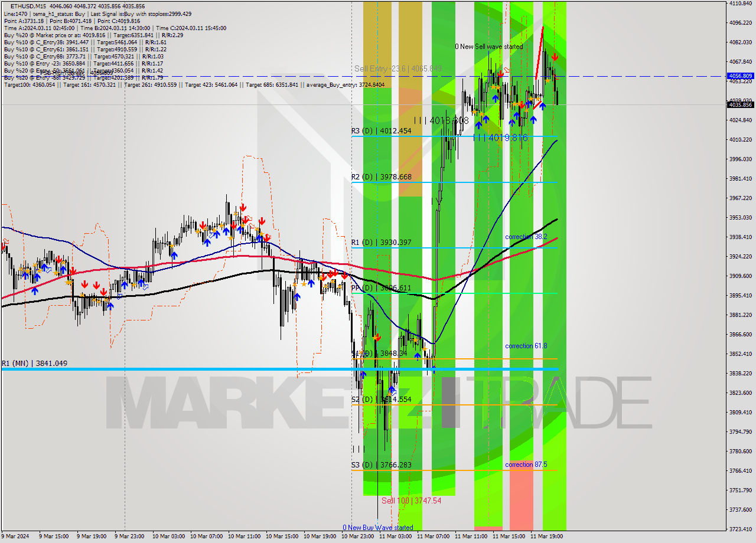The width and height of the screenshot is (756, 543).
Task: Select the 'Buy %10 @ C_Entry38' line
Action: point(85,42)
